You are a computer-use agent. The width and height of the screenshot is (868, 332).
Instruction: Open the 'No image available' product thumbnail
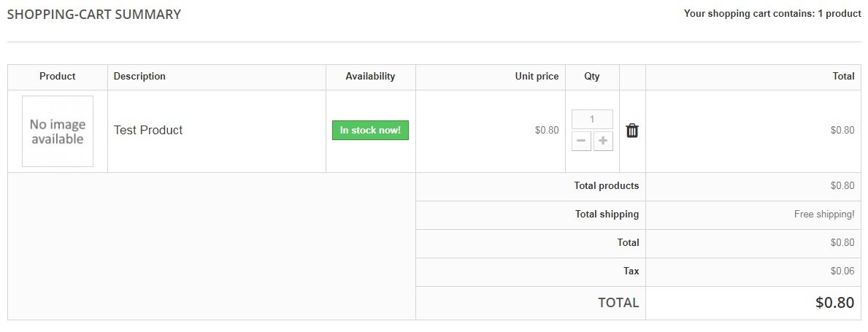tap(58, 131)
